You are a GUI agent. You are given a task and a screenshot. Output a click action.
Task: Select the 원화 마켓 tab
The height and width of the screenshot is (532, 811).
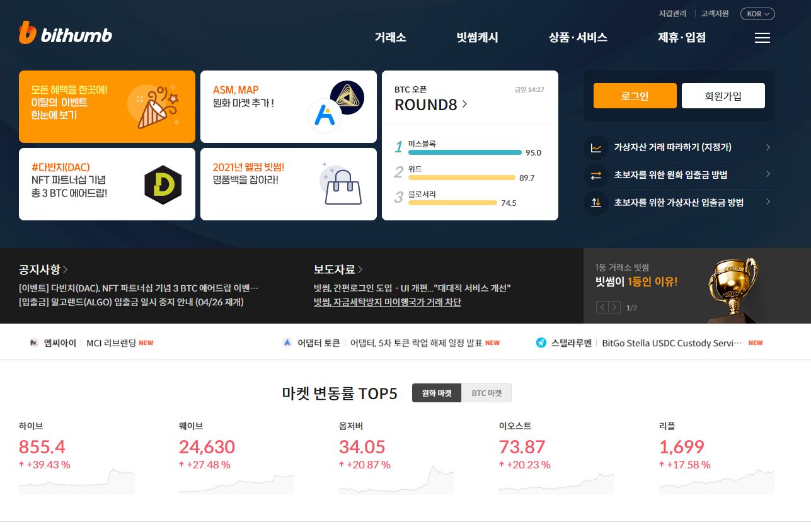(x=437, y=393)
